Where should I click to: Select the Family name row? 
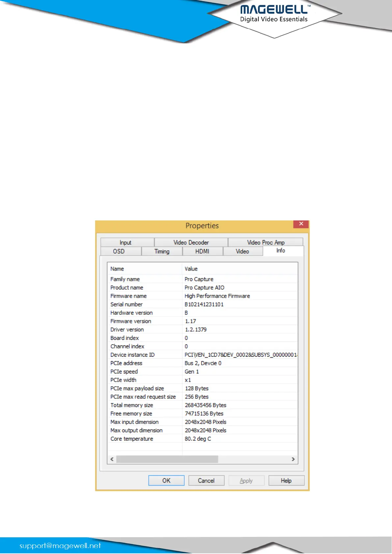[x=203, y=279]
